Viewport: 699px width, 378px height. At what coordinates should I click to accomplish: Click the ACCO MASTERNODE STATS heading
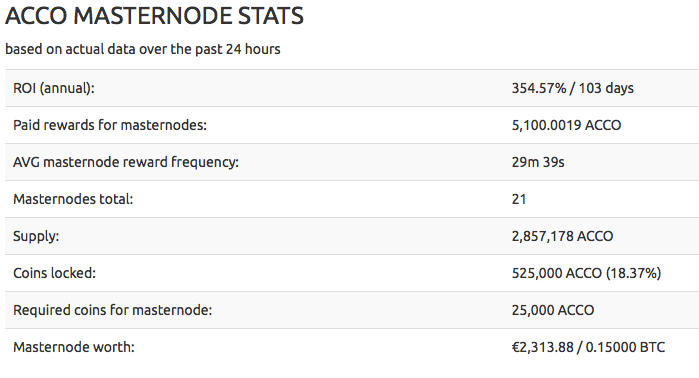[154, 16]
